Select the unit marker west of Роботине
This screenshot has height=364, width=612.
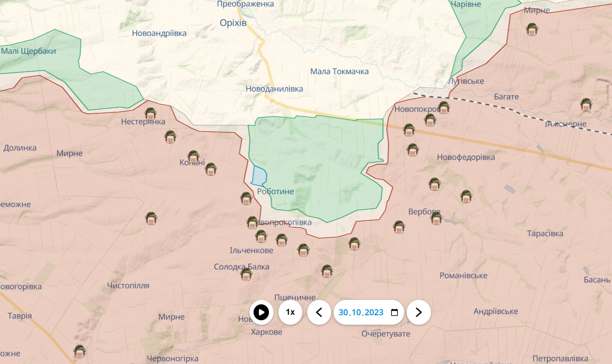[x=246, y=198]
